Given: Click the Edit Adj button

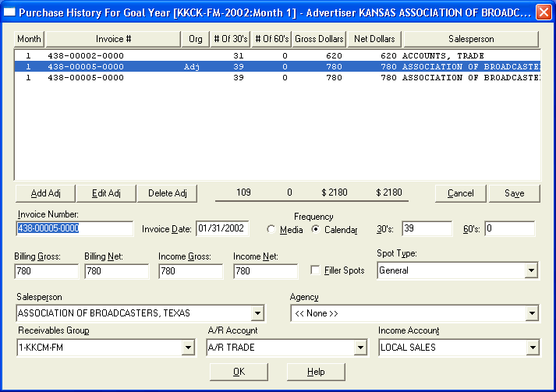Looking at the screenshot, I should pyautogui.click(x=106, y=193).
